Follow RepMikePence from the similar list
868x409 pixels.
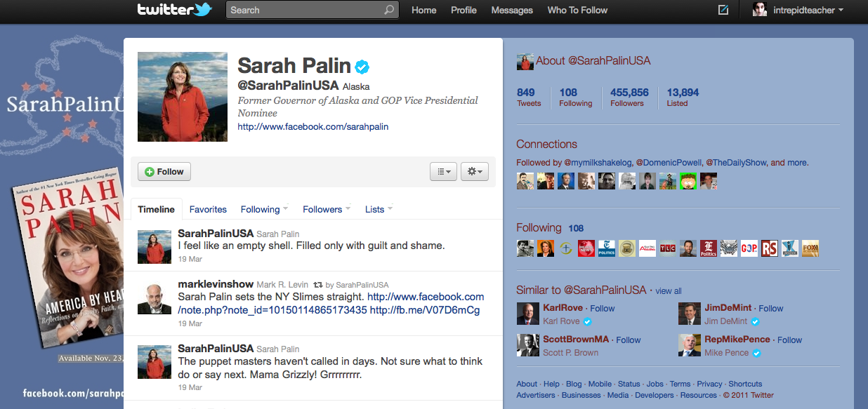coord(790,340)
